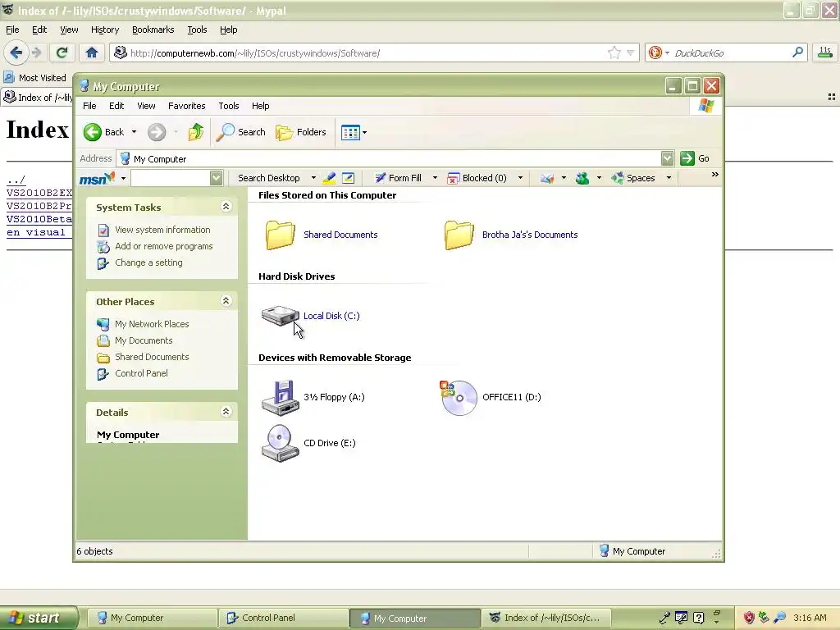Viewport: 840px width, 630px height.
Task: Click the Home icon in Mypal browser
Action: pyautogui.click(x=92, y=52)
